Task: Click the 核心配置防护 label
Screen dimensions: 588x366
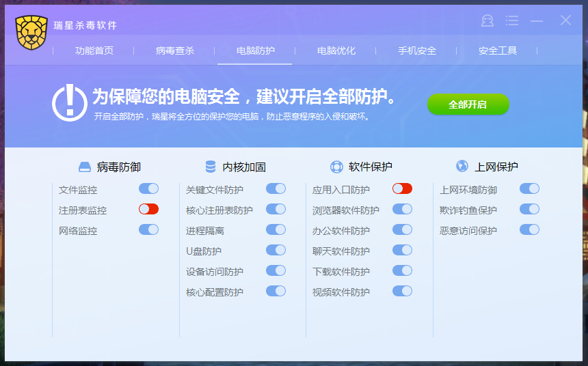Action: click(215, 292)
